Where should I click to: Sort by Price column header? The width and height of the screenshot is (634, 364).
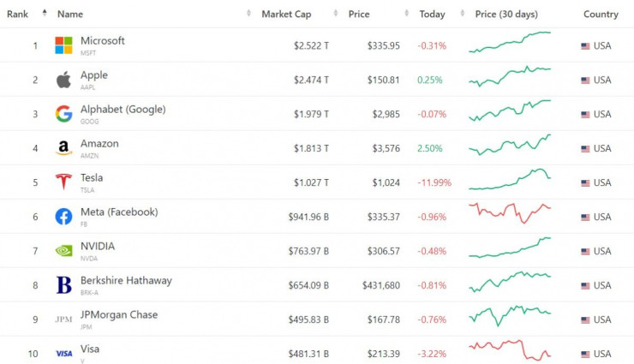click(359, 14)
